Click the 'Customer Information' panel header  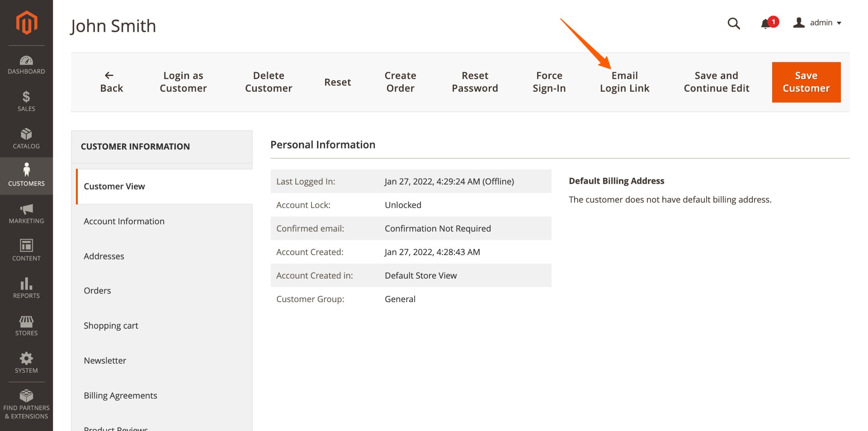point(135,147)
